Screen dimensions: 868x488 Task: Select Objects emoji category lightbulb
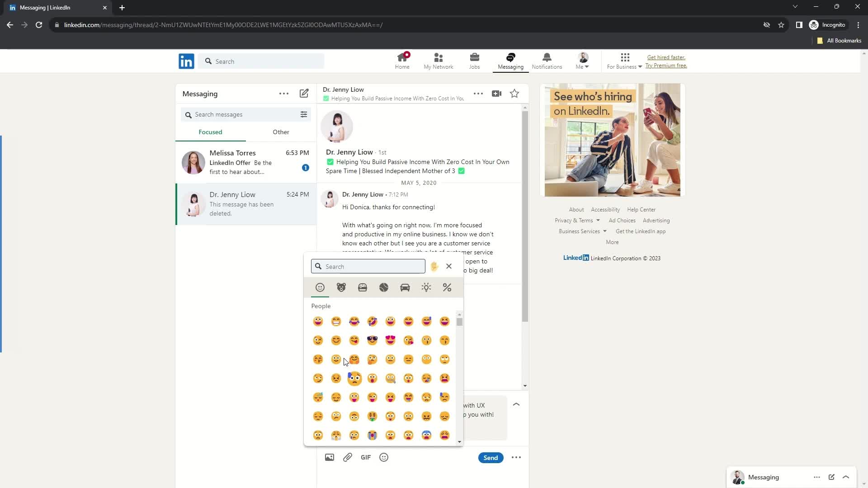(x=426, y=287)
